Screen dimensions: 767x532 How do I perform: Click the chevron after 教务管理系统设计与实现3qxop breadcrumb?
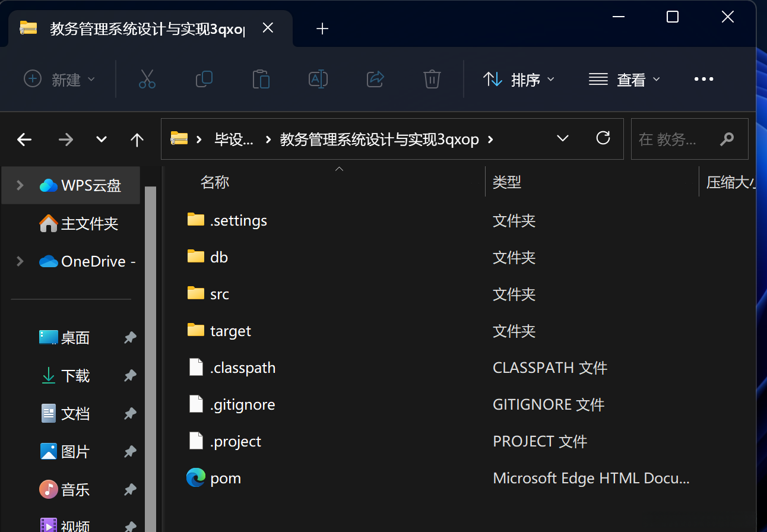(490, 140)
